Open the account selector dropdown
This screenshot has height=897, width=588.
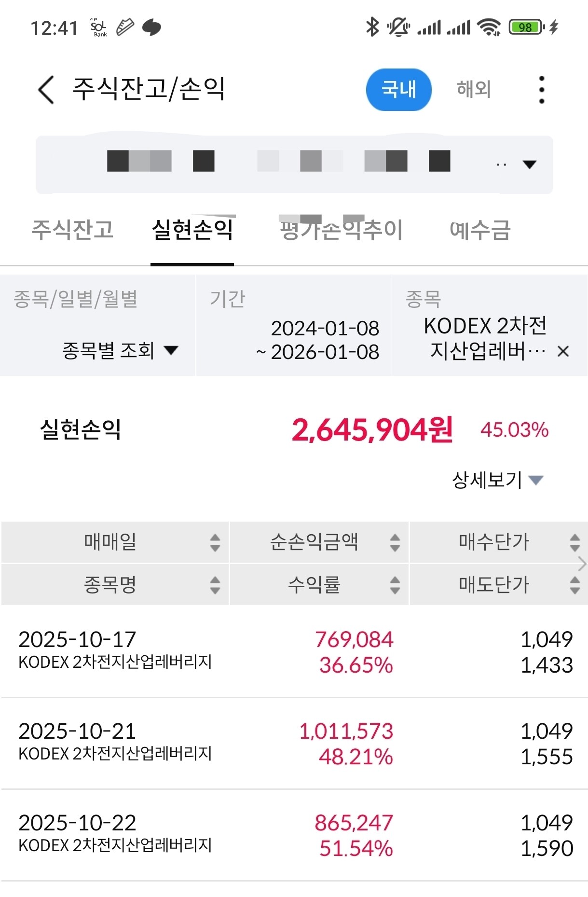529,165
